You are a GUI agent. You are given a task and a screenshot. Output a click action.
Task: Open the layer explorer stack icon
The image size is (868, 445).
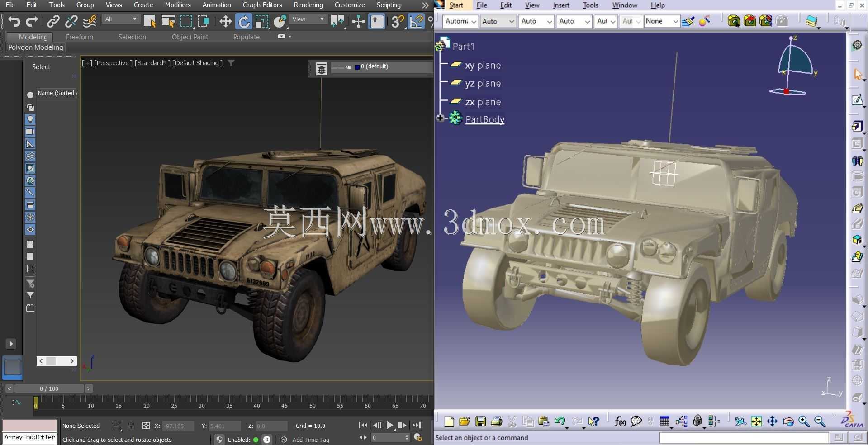321,69
